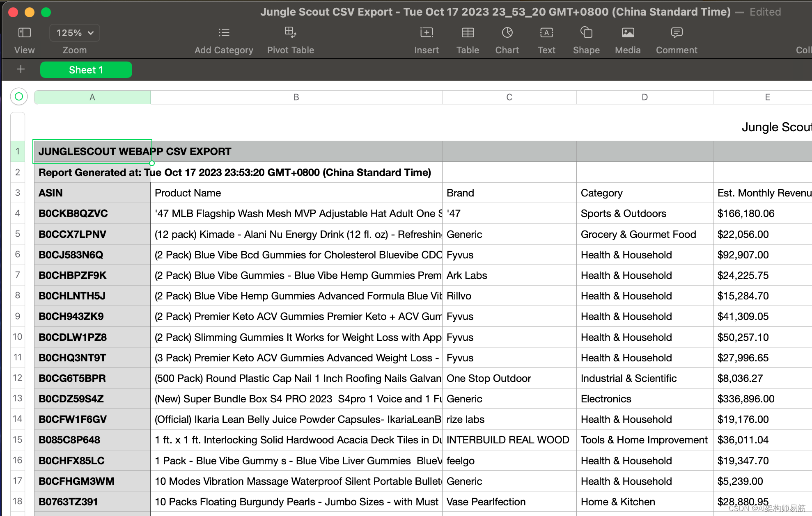Select ASIN cell B0CKB8QZVC

tap(92, 213)
